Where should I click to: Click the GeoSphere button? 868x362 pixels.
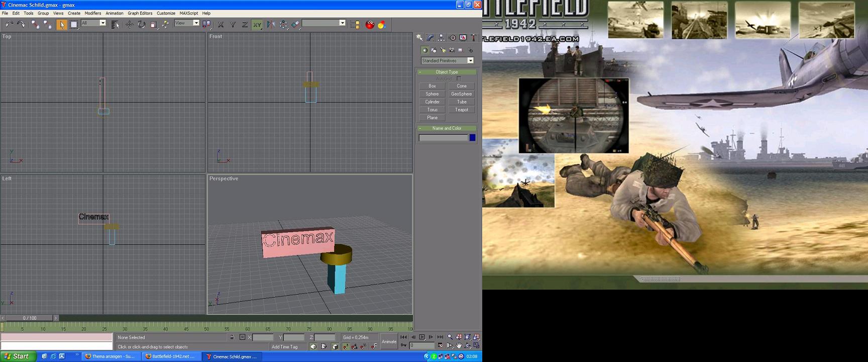point(462,94)
